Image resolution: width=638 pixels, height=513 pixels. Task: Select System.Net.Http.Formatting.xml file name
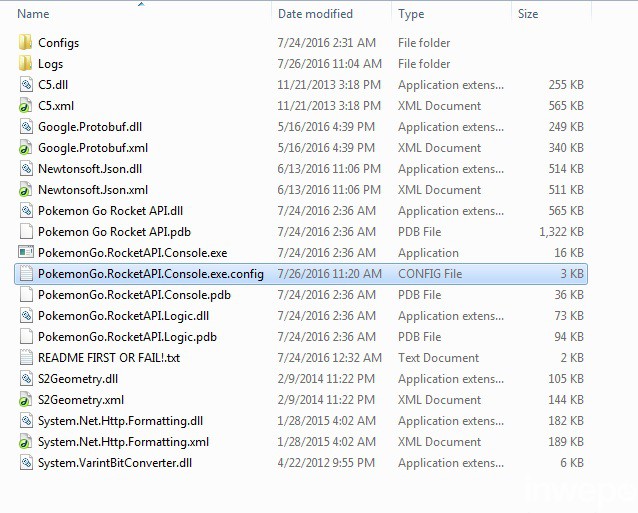[x=123, y=442]
